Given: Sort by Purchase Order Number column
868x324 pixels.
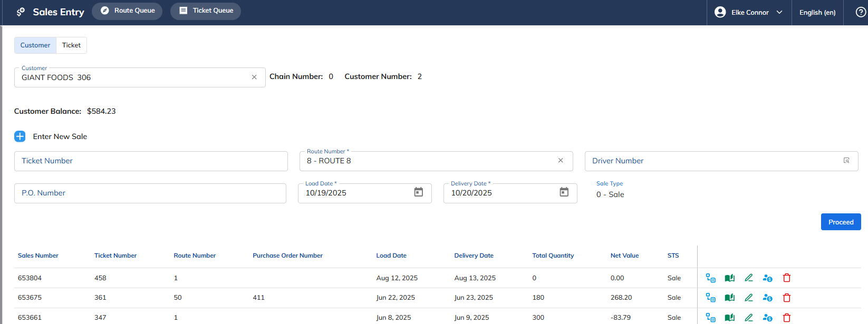Looking at the screenshot, I should point(287,256).
